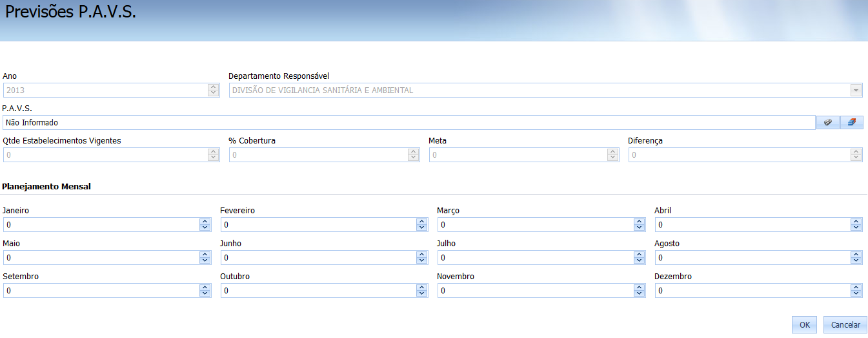This screenshot has height=338, width=868.
Task: Decrease Maio value with the down arrow
Action: (205, 260)
